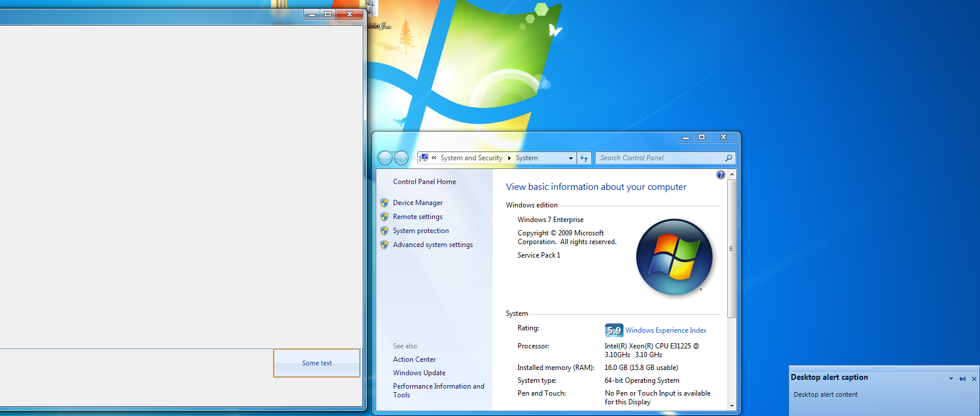Click 'View basic information about your computer' heading
This screenshot has width=980, height=416.
pyautogui.click(x=596, y=187)
